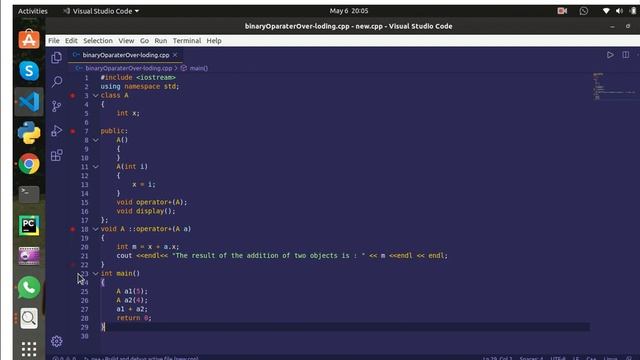Click line number 15 in the gutter
640x360 pixels.
[x=84, y=202]
